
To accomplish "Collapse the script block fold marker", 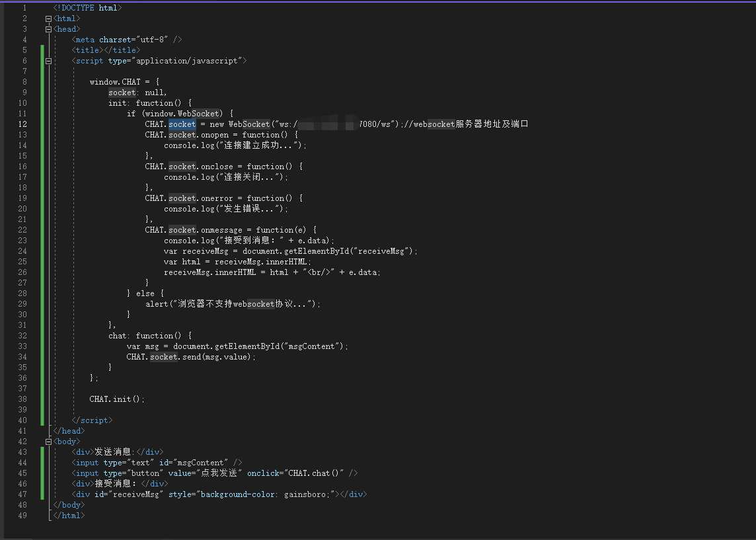I will [x=48, y=61].
